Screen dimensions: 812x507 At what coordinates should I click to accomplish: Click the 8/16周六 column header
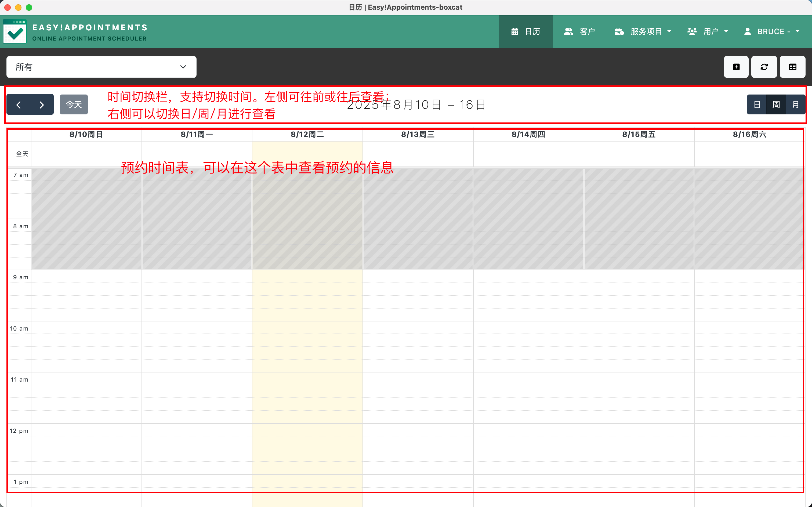click(750, 135)
